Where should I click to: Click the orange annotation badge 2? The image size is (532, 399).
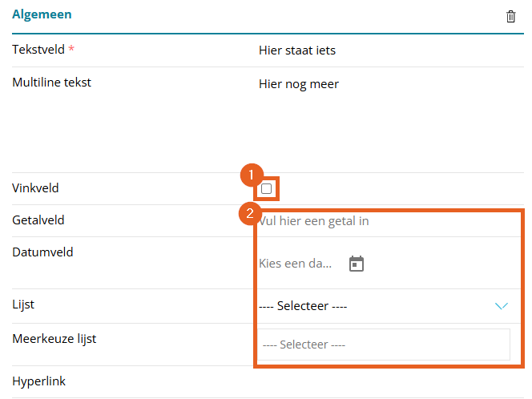click(252, 213)
